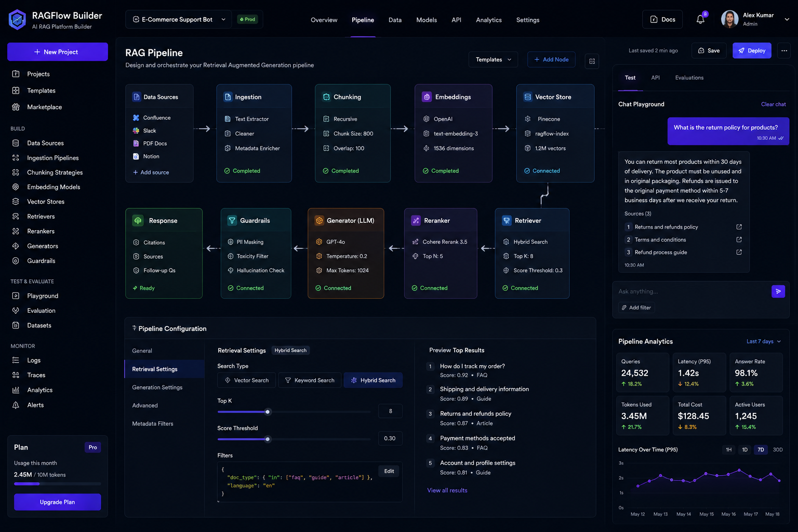The image size is (798, 532).
Task: Click the Embeddings node icon
Action: point(427,97)
